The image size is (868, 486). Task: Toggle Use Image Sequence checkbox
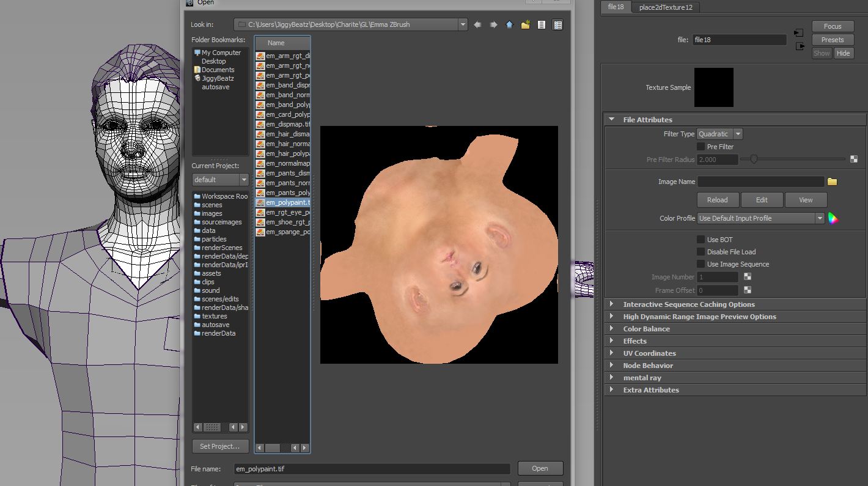coord(701,264)
